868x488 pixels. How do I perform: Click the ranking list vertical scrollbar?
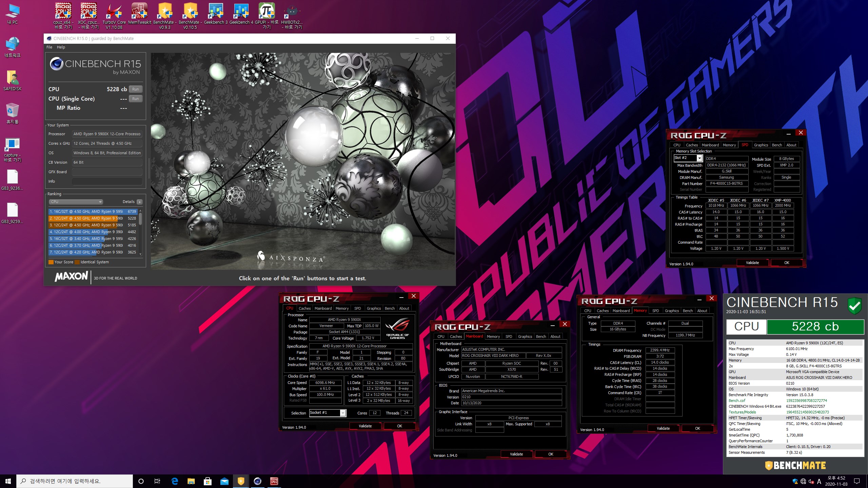click(140, 219)
